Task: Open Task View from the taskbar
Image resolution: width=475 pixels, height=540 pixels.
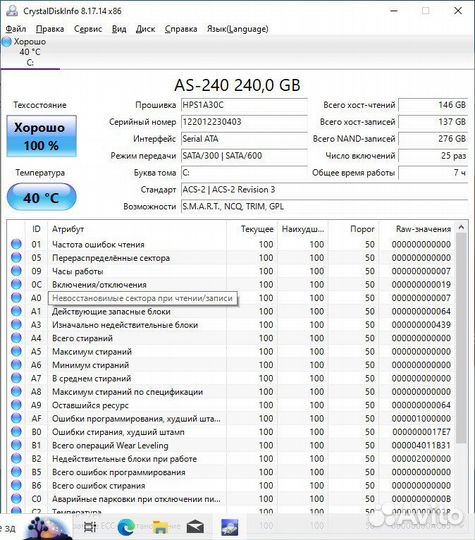Action: [x=90, y=527]
